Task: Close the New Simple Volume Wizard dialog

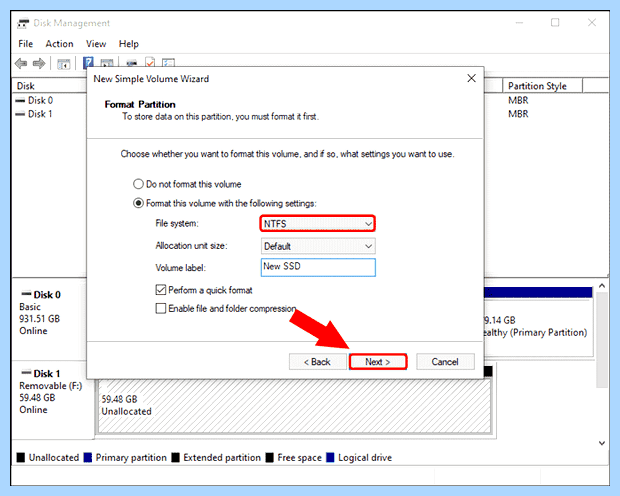Action: [x=471, y=78]
